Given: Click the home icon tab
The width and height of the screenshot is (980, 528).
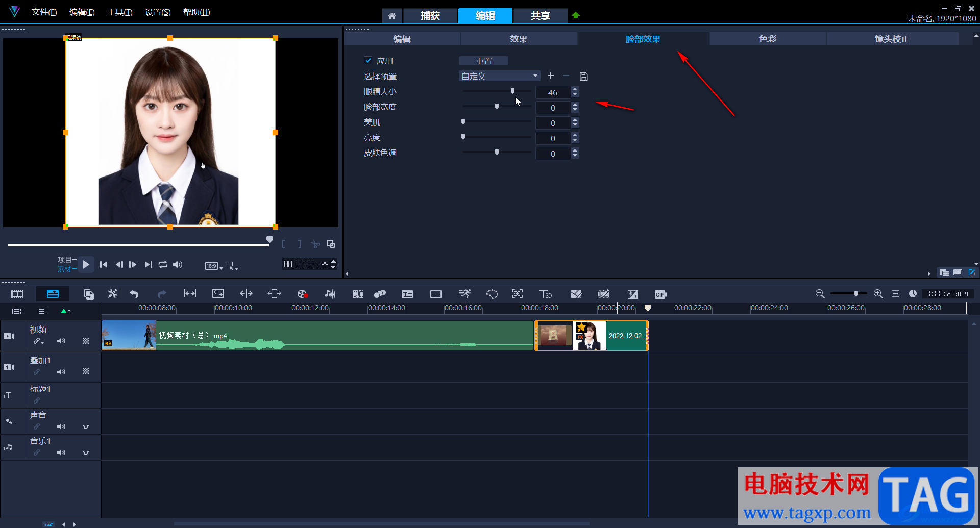Looking at the screenshot, I should (391, 16).
